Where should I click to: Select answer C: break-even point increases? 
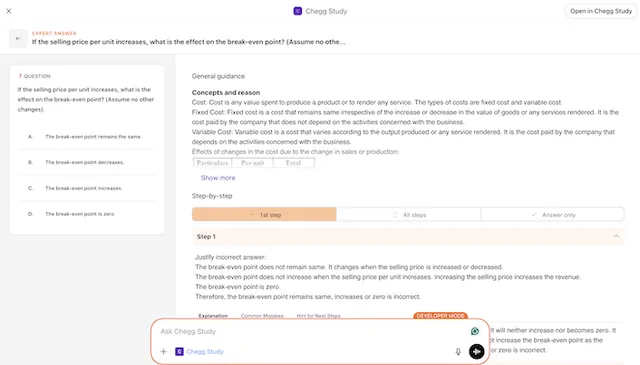point(87,188)
